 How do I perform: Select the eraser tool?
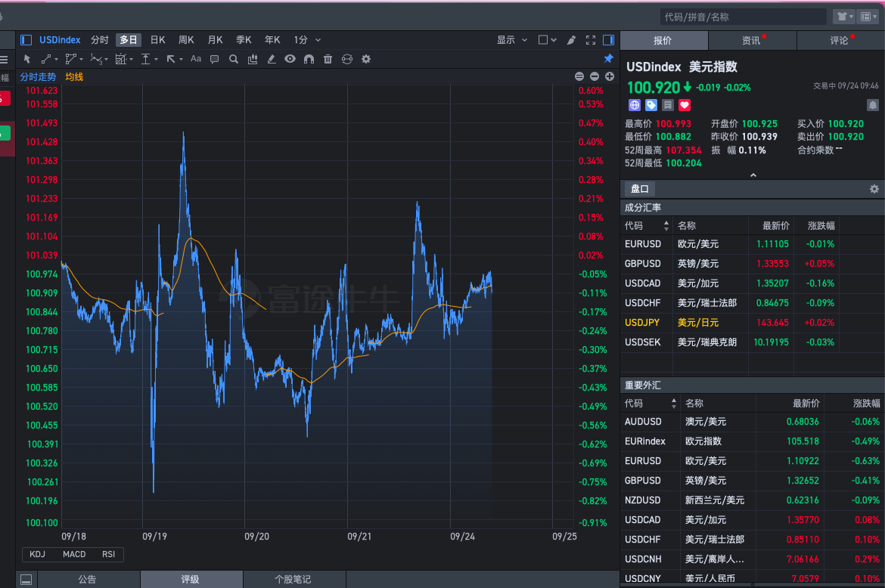272,59
